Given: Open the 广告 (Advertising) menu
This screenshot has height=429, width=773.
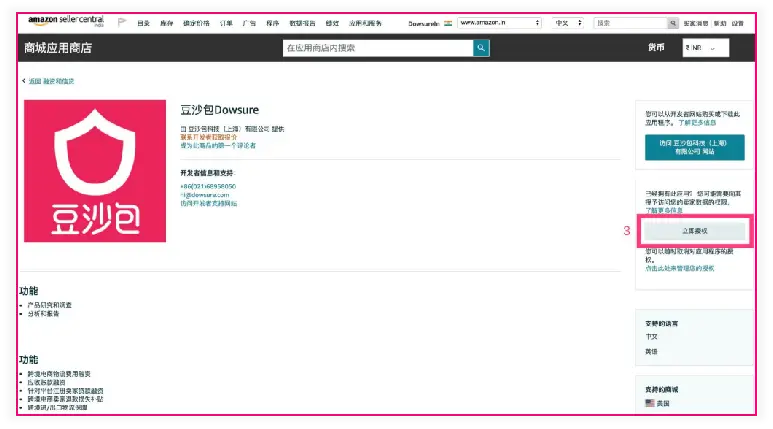Looking at the screenshot, I should [249, 23].
